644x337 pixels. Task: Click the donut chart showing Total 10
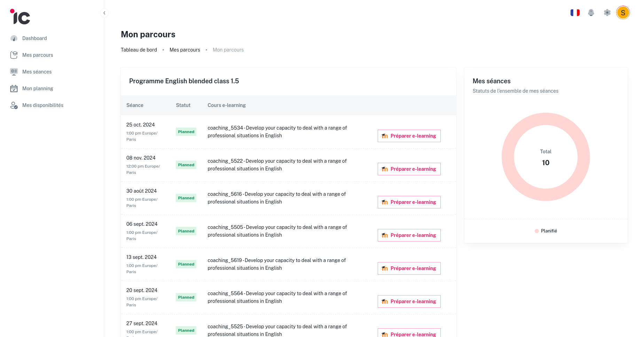tap(545, 157)
